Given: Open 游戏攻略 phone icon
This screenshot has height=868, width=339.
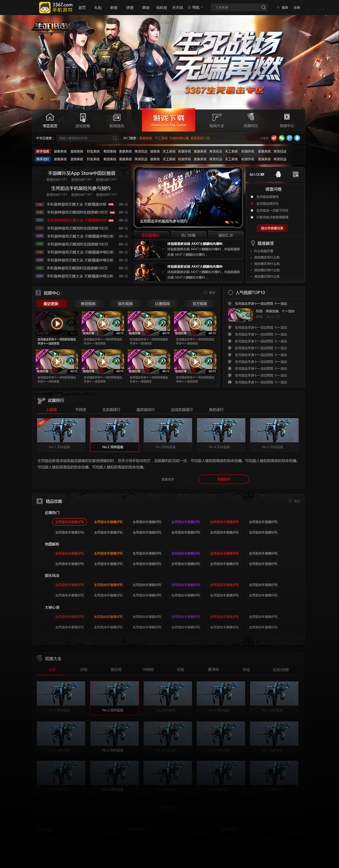Looking at the screenshot, I should click(83, 117).
